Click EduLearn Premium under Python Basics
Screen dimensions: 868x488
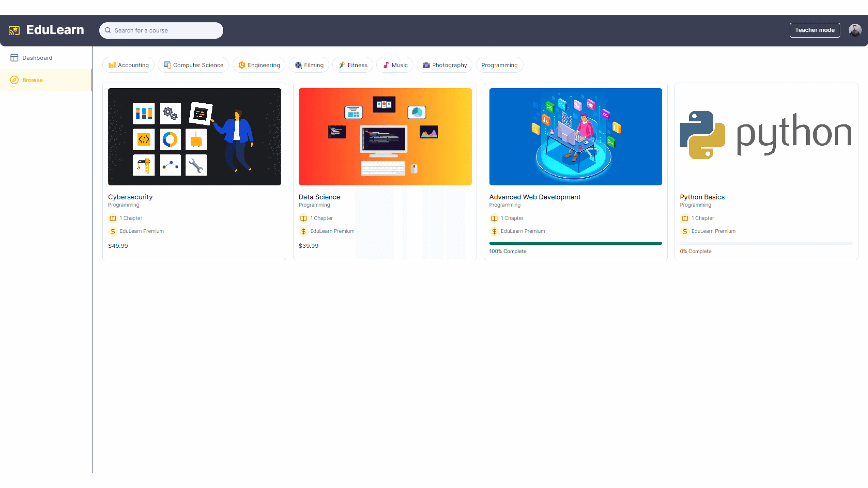click(x=713, y=231)
